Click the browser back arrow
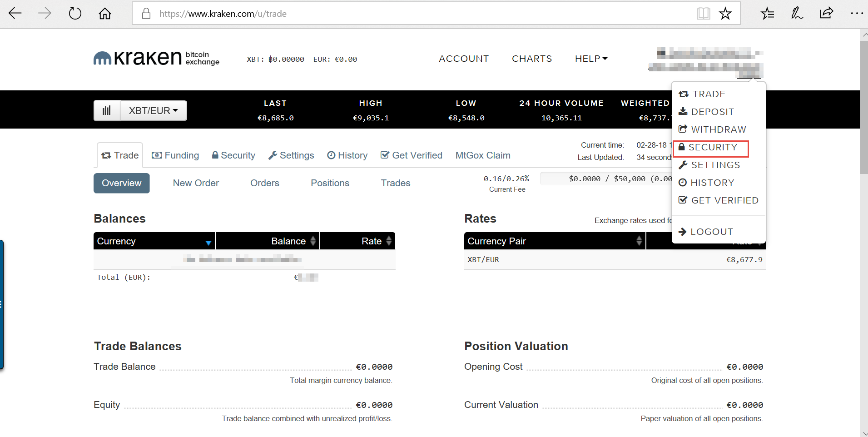The height and width of the screenshot is (437, 868). coord(15,13)
